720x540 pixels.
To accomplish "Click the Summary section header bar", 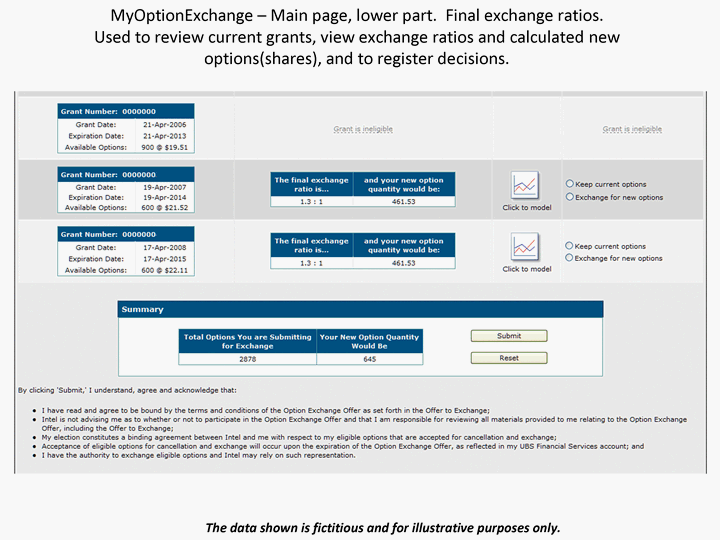I will 361,309.
